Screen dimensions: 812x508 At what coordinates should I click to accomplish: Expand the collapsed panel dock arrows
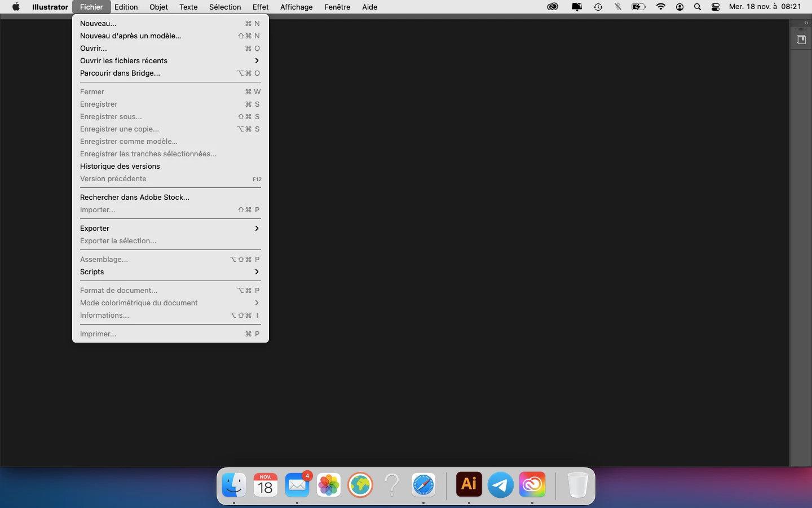(806, 23)
